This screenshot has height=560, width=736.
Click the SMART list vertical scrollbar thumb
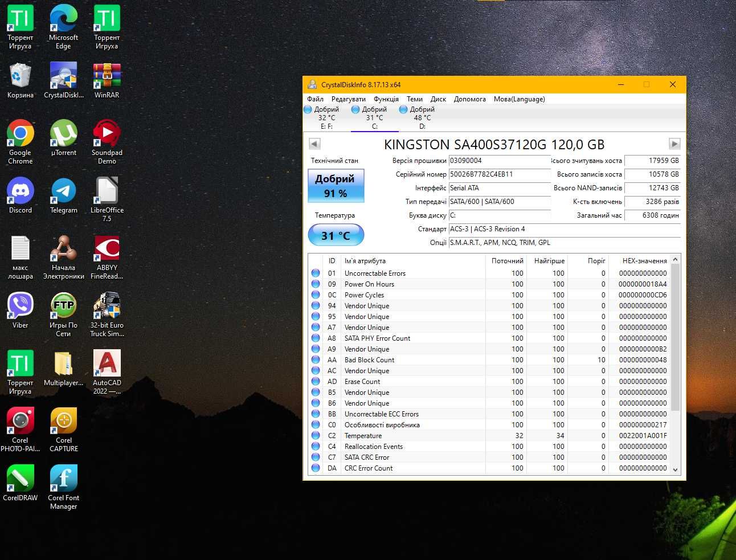click(675, 338)
